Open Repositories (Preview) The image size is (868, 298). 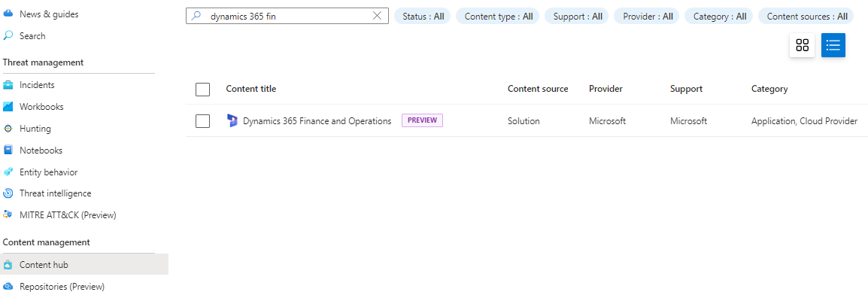point(62,287)
